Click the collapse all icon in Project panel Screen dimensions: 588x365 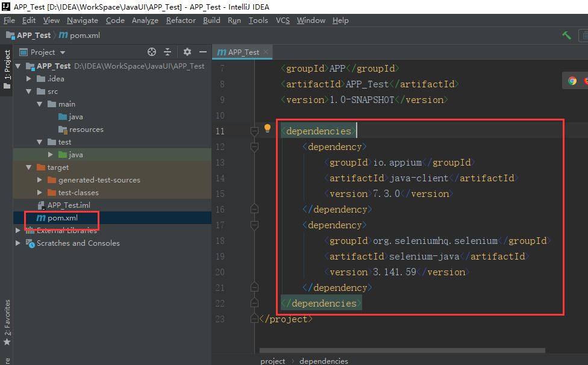(x=167, y=52)
